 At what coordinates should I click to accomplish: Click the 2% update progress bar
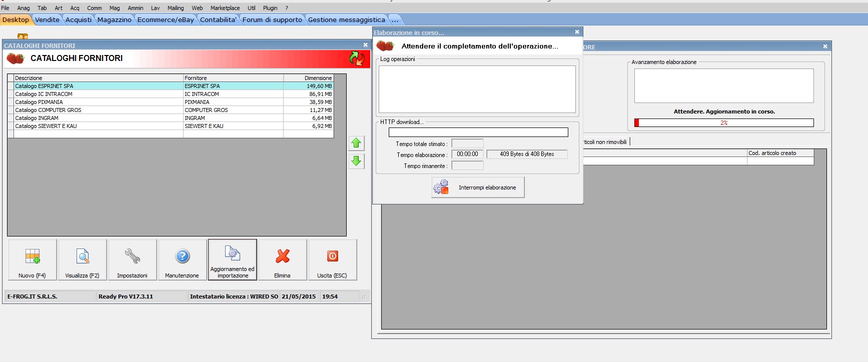[724, 122]
